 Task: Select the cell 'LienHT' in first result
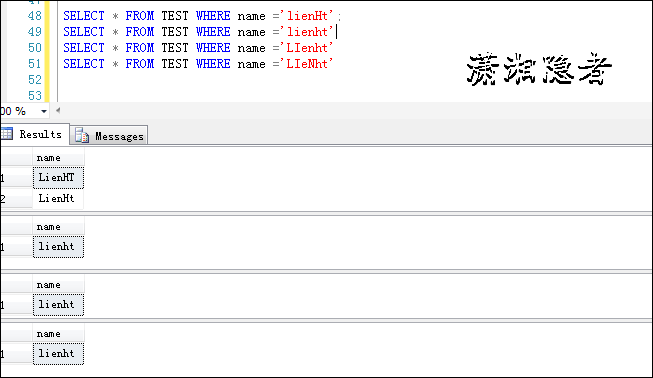pos(58,178)
